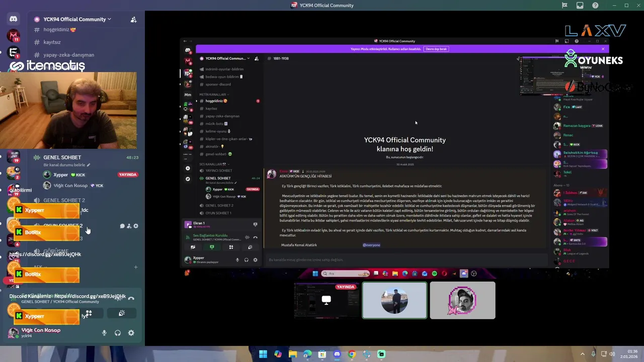Toggle green screen-share button in streamed Discord
The image size is (644, 362).
[212, 247]
